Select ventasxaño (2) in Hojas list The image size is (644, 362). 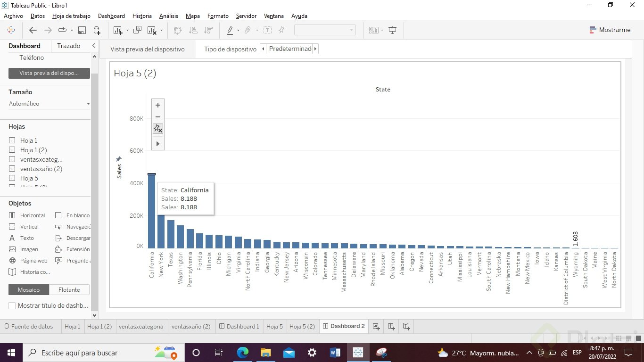pos(41,169)
